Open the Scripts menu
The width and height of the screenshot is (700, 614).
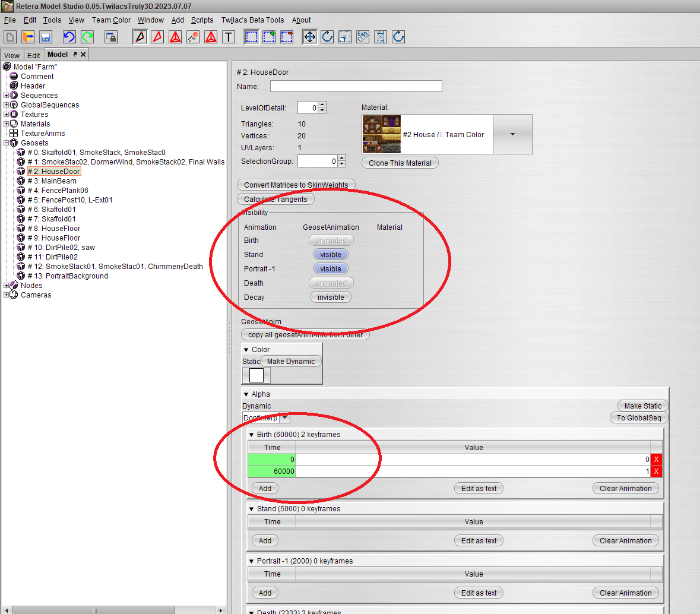point(202,20)
